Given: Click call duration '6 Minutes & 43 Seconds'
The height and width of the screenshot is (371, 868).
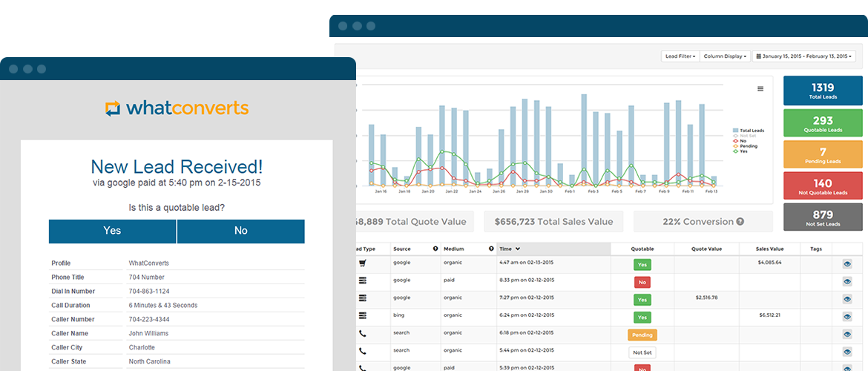Looking at the screenshot, I should tap(162, 305).
